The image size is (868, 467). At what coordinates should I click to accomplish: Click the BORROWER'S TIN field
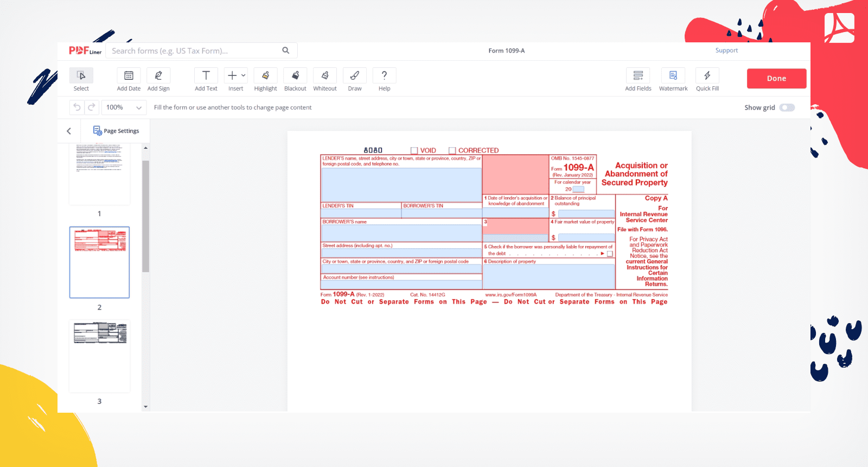tap(442, 213)
